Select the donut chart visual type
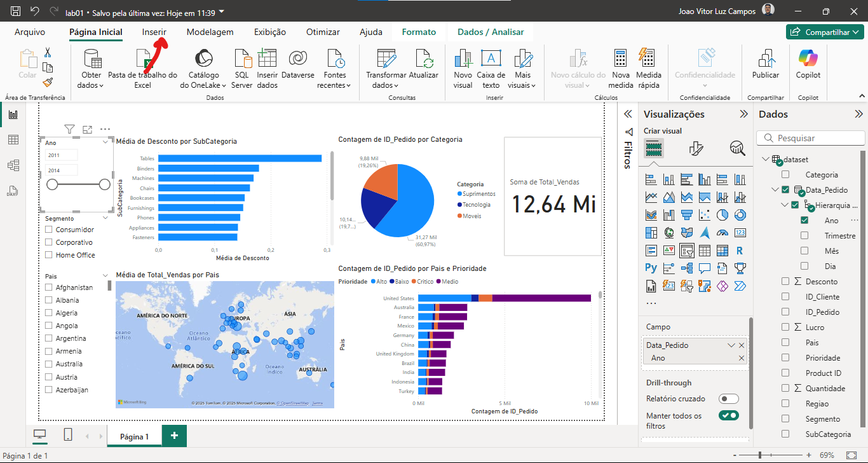This screenshot has width=868, height=463. 740,215
